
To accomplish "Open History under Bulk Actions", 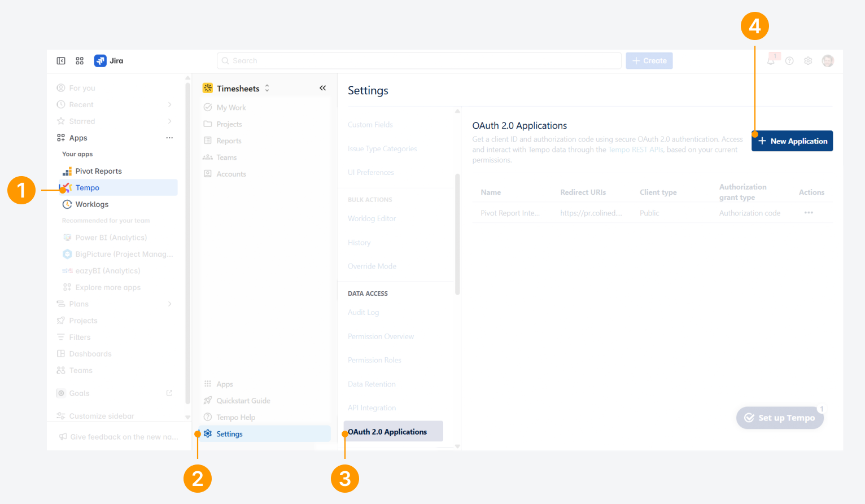I will point(359,243).
